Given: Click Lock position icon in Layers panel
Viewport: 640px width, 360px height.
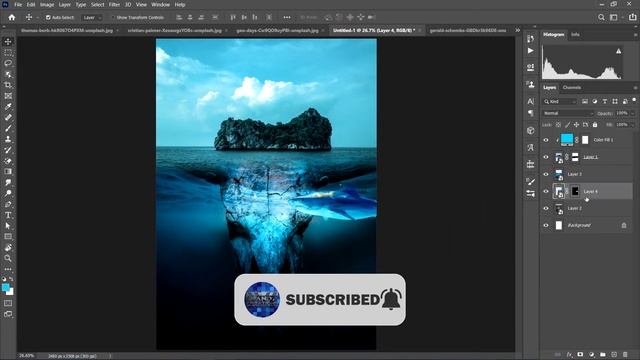Looking at the screenshot, I should pos(576,124).
